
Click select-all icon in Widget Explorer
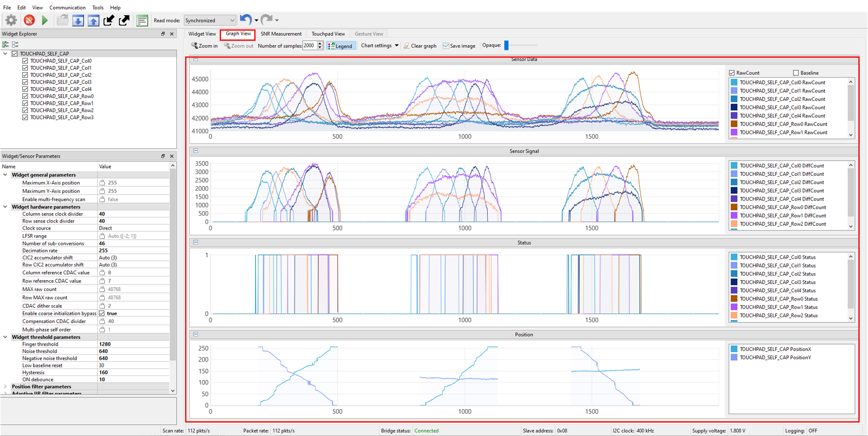(5, 44)
